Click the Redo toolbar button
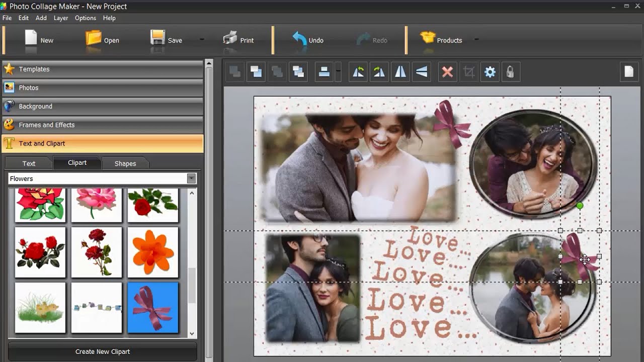The image size is (644, 362). 372,40
